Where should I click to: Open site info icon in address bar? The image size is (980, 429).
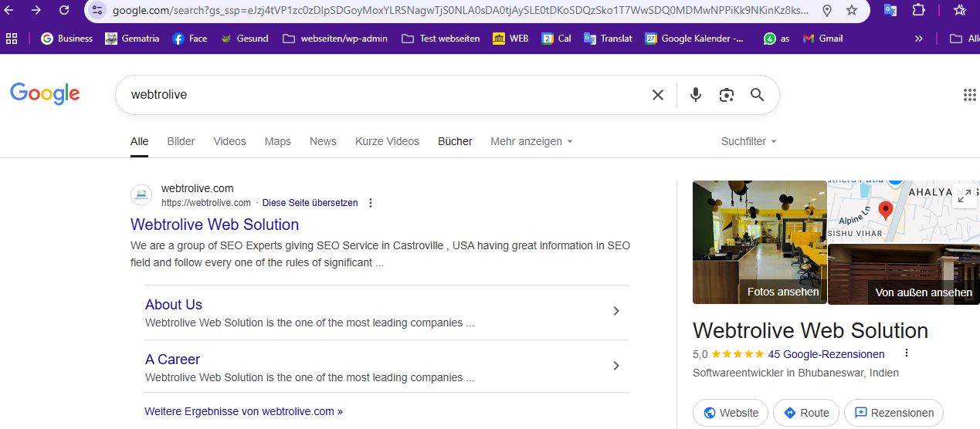(97, 10)
